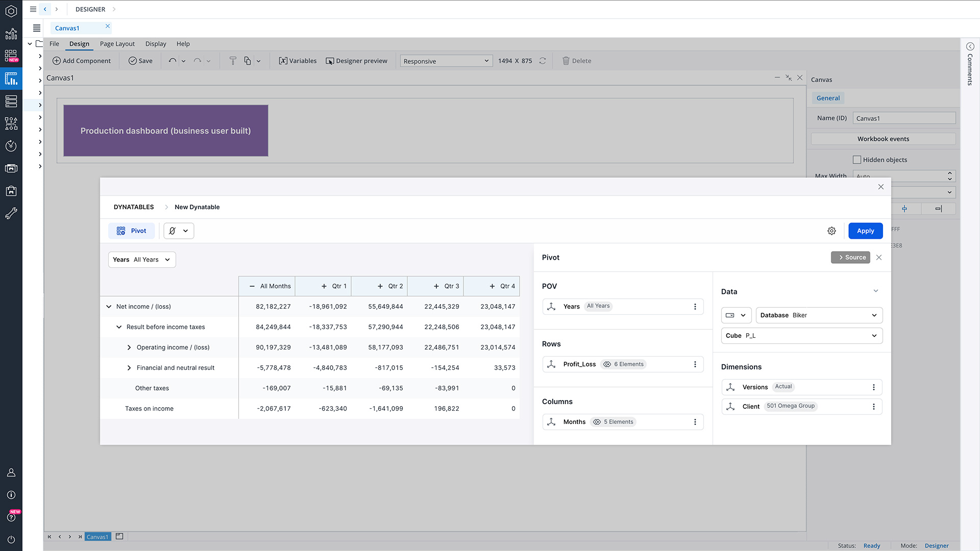This screenshot has height=551, width=980.
Task: Expand the Operating income / (loss) row
Action: [x=129, y=347]
